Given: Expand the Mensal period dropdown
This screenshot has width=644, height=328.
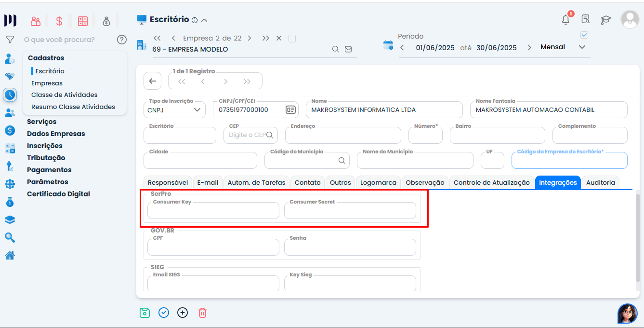Looking at the screenshot, I should point(582,47).
